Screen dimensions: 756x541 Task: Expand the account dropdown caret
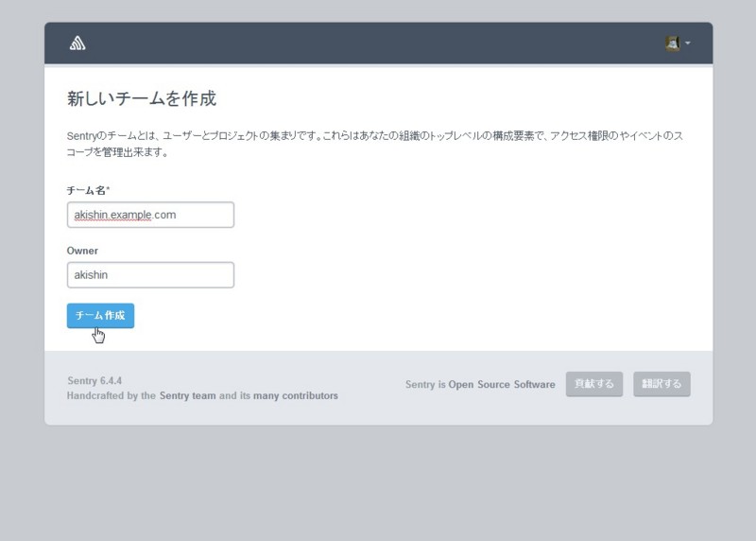coord(688,43)
